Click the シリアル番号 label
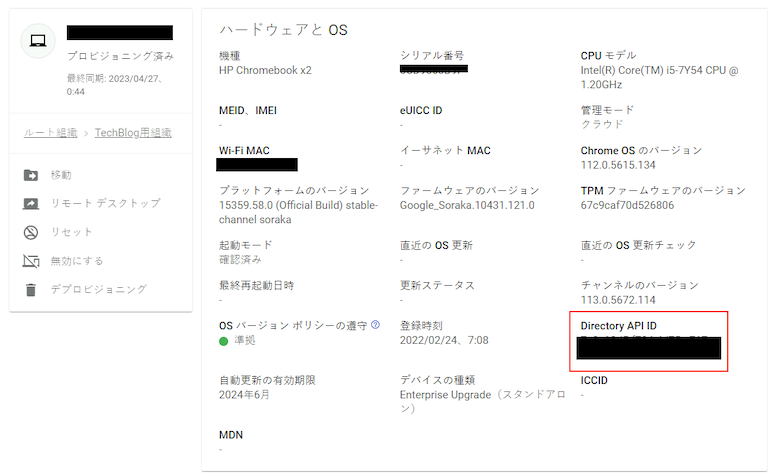 [432, 55]
